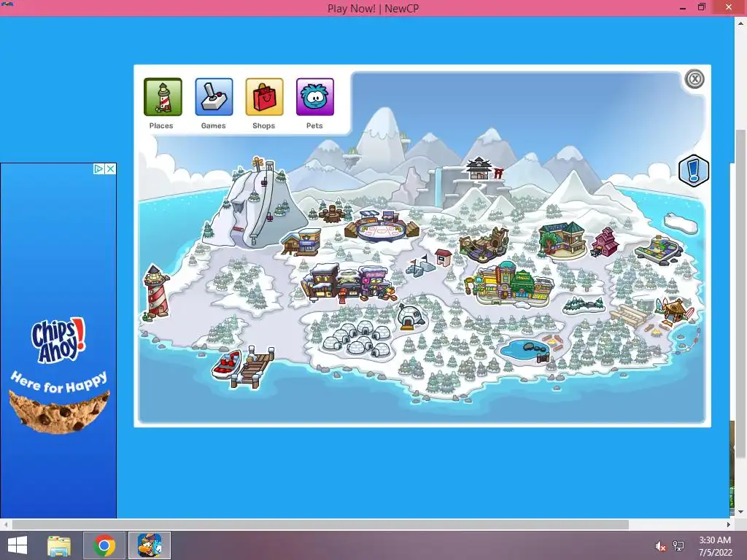This screenshot has width=747, height=560.
Task: Visit the Town center buildings
Action: click(x=348, y=284)
